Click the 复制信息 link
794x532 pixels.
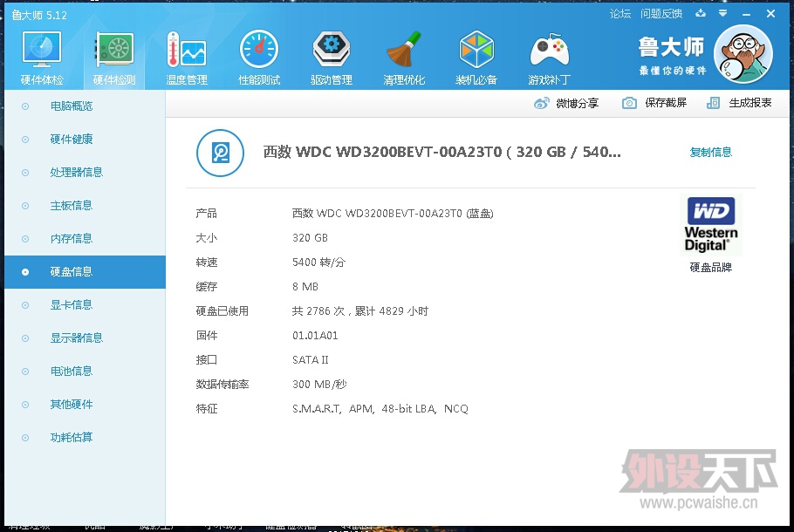[710, 153]
